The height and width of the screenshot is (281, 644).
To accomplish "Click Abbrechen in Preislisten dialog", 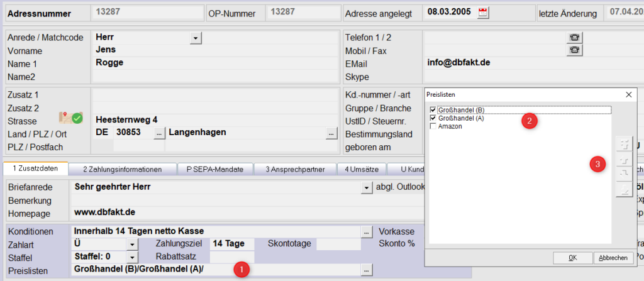I will (612, 258).
